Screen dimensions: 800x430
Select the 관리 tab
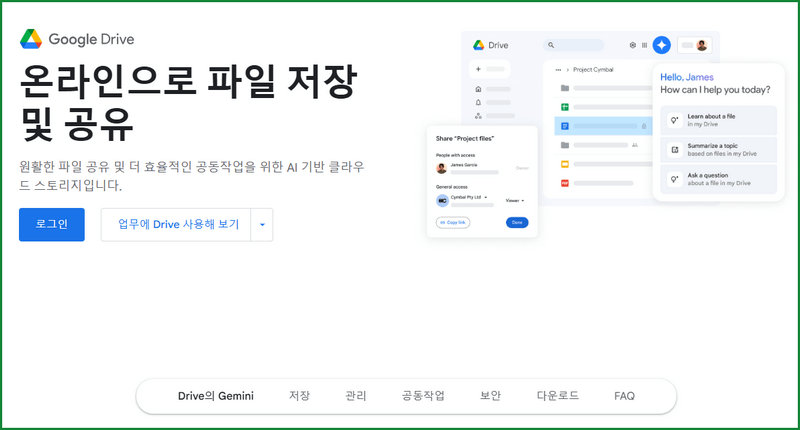click(356, 396)
